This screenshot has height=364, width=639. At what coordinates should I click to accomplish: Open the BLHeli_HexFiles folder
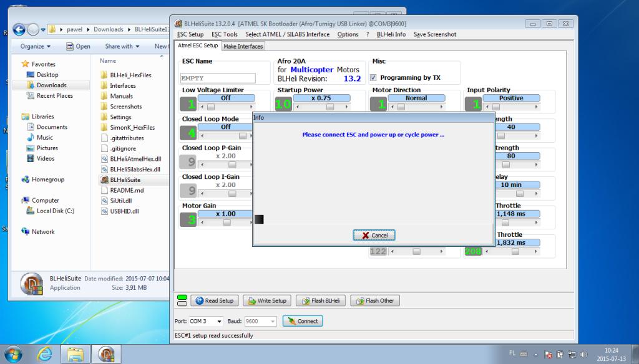(x=130, y=75)
